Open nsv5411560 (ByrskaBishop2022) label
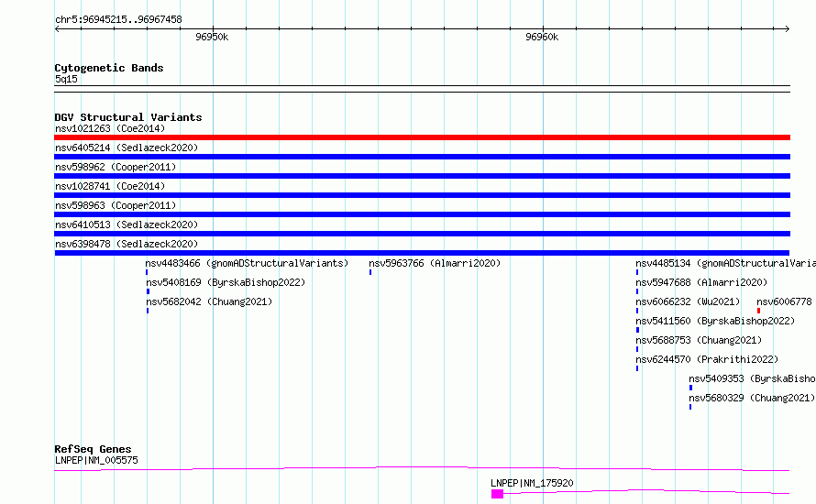The height and width of the screenshot is (504, 816). point(715,321)
